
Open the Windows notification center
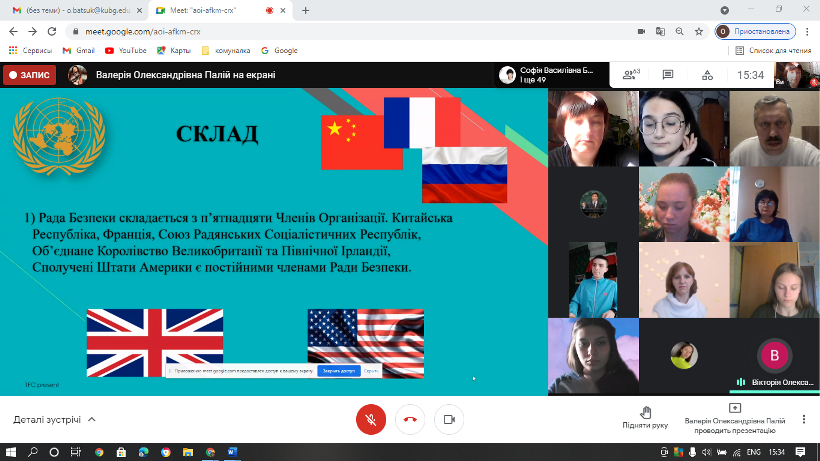[800, 452]
